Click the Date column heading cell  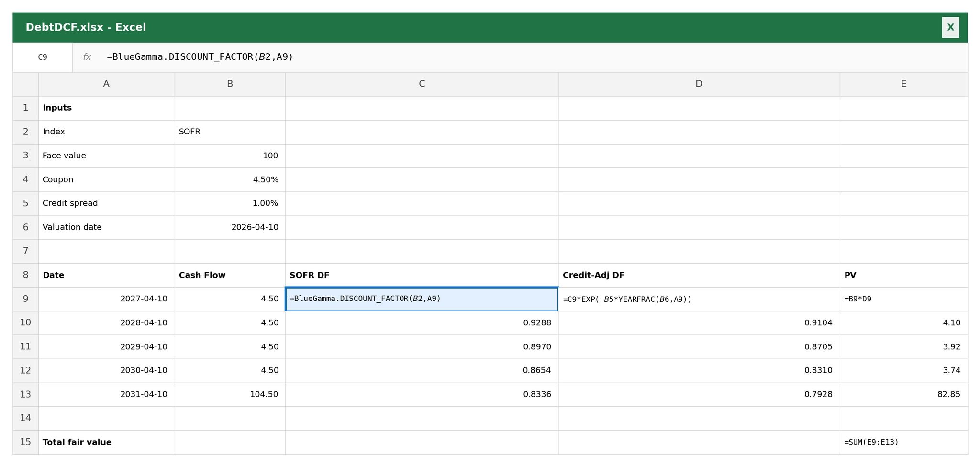pos(106,275)
